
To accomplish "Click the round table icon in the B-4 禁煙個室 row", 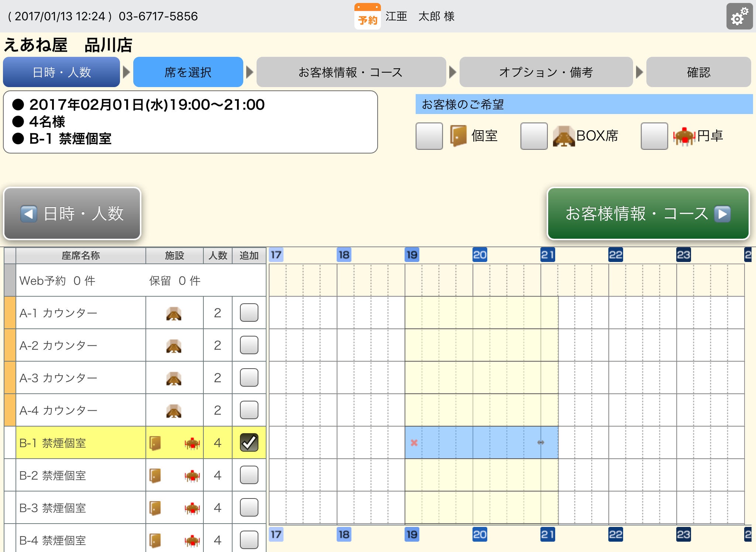I will click(192, 541).
